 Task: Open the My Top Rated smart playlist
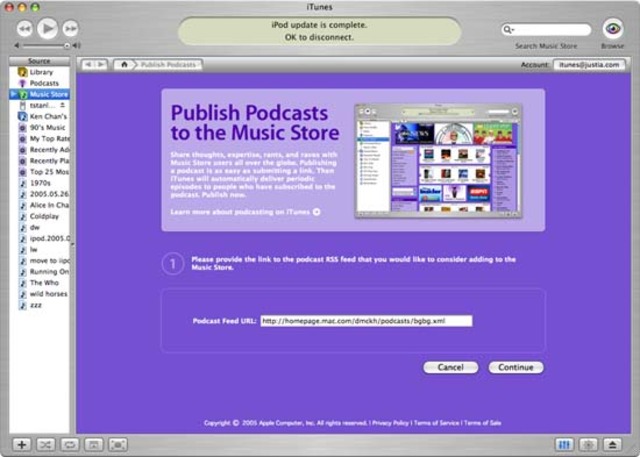(x=40, y=139)
